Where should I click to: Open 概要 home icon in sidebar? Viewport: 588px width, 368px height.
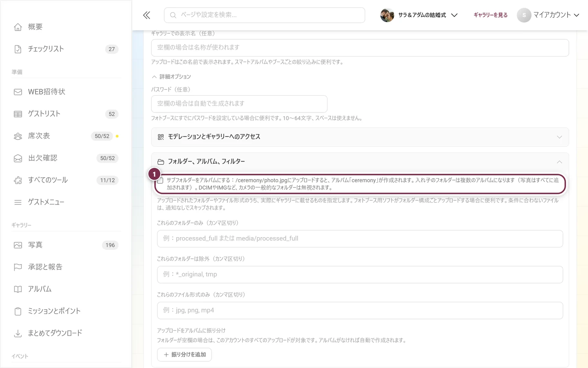(x=18, y=27)
